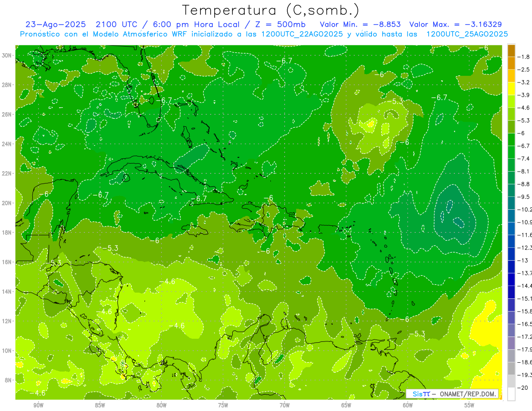The height and width of the screenshot is (411, 532).
Task: Click the '75W' longitude axis label
Action: point(223,405)
